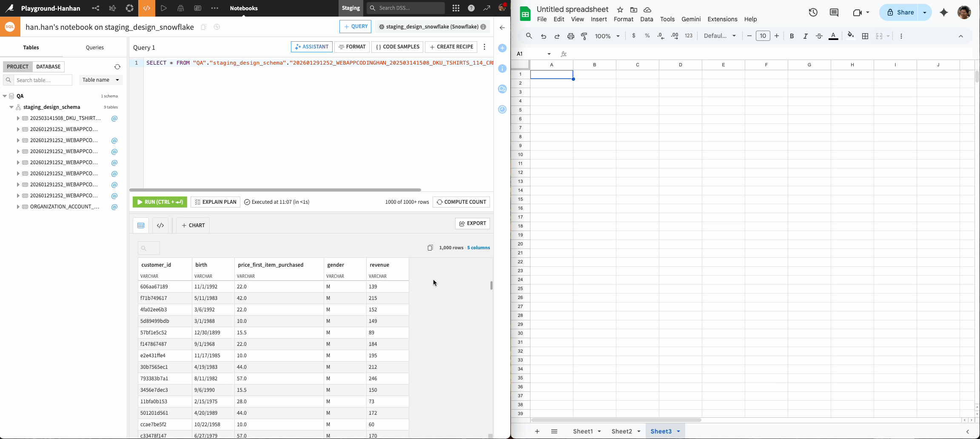
Task: Click the EXPORT button
Action: click(x=473, y=223)
